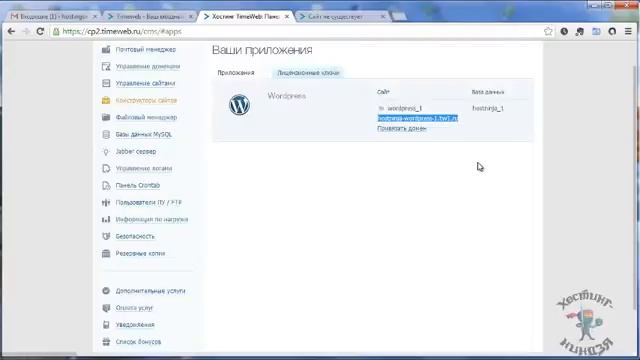
Task: Click the browser forward arrow
Action: click(x=26, y=31)
